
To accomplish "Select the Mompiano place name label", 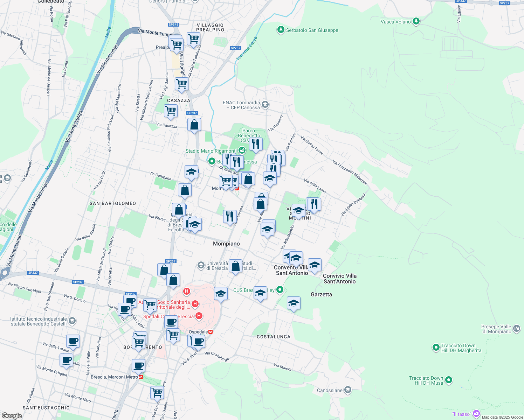I will tap(227, 244).
